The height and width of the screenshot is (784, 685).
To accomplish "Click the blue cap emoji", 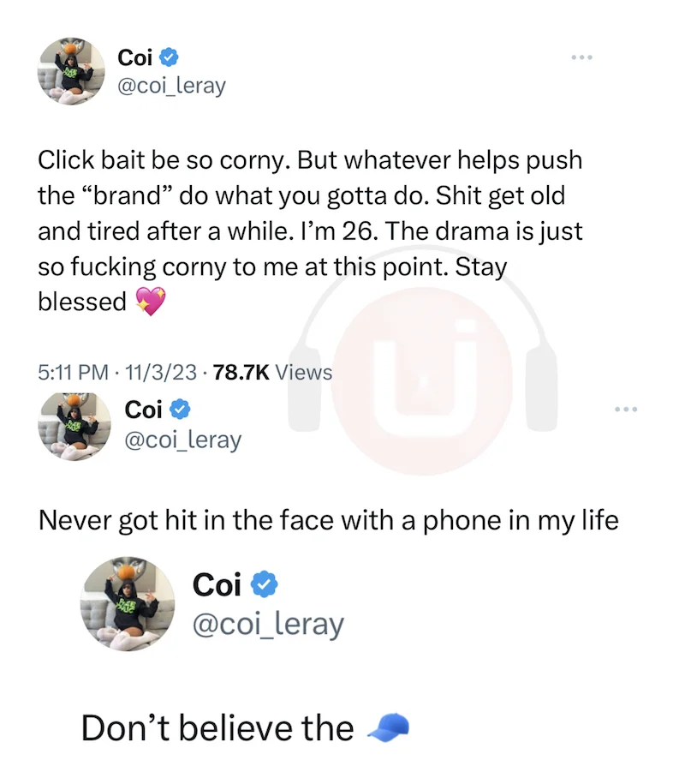I will tap(388, 727).
